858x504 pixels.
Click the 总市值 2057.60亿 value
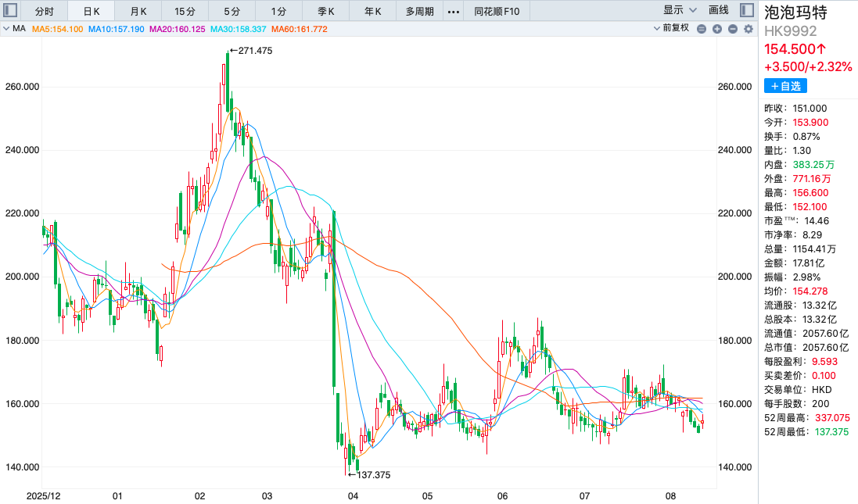tap(826, 348)
